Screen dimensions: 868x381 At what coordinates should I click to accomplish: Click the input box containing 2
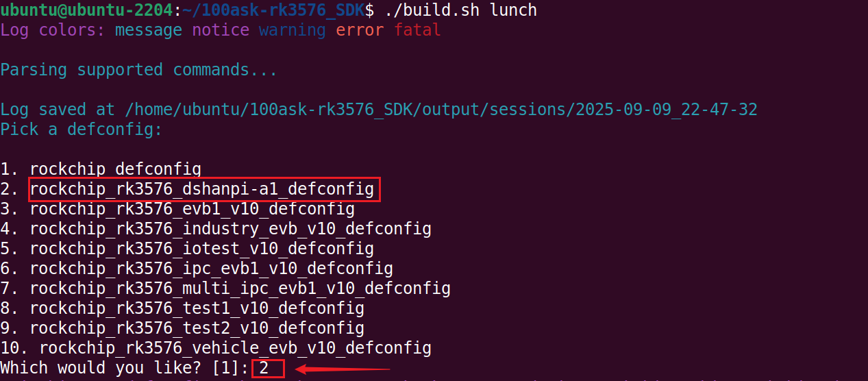[x=267, y=369]
